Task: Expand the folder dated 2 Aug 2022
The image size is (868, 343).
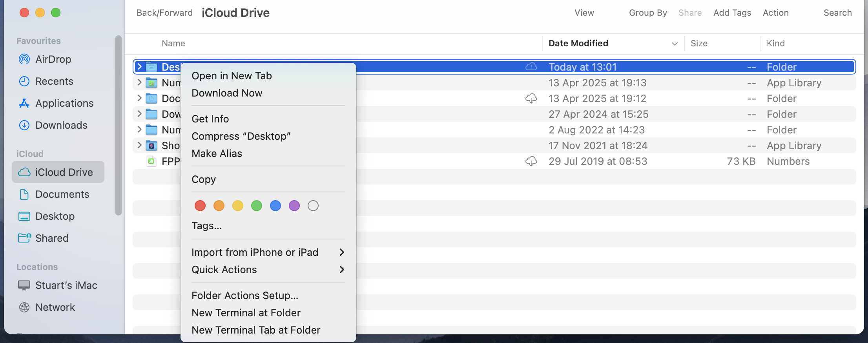Action: (x=139, y=130)
